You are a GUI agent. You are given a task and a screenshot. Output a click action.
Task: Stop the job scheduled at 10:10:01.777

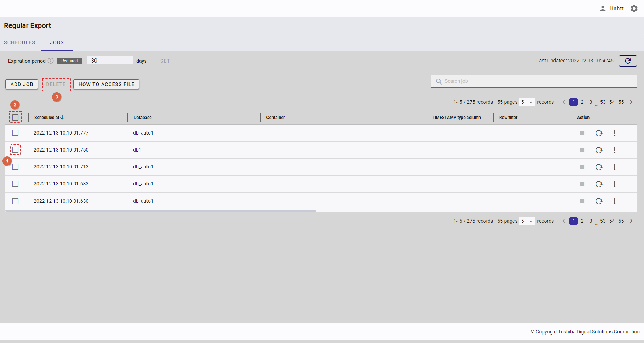[582, 133]
